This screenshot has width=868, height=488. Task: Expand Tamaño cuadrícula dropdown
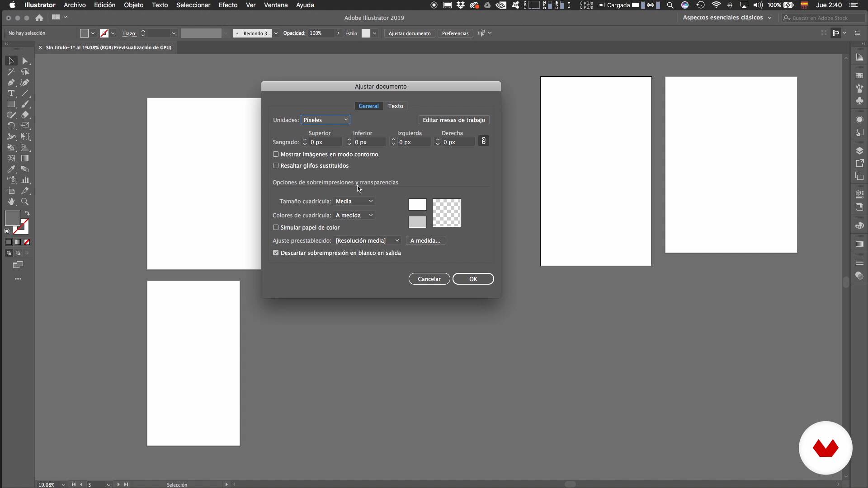pos(354,202)
